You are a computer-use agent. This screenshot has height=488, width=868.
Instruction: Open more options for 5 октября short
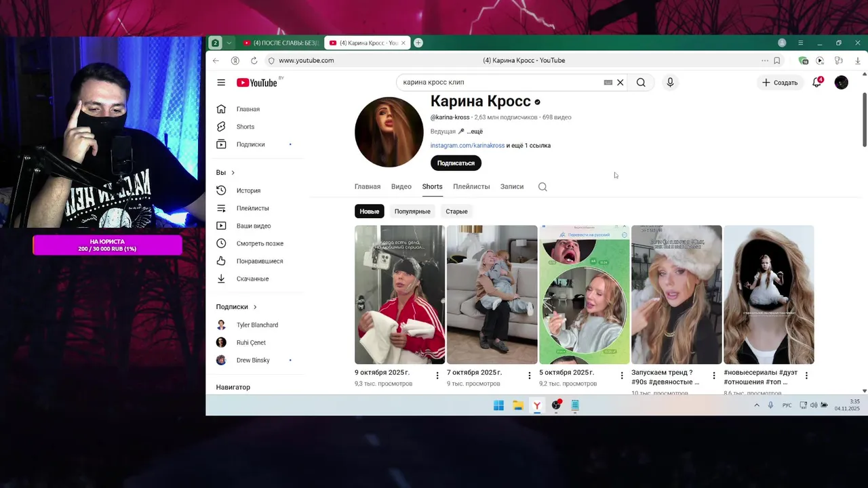coord(622,375)
